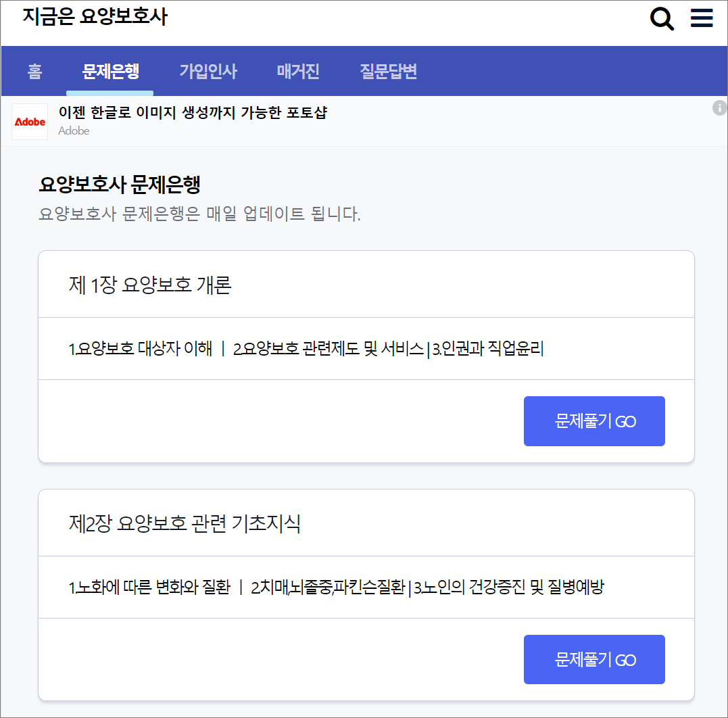Image resolution: width=728 pixels, height=718 pixels.
Task: Go to the 질문답변 section
Action: (x=387, y=71)
